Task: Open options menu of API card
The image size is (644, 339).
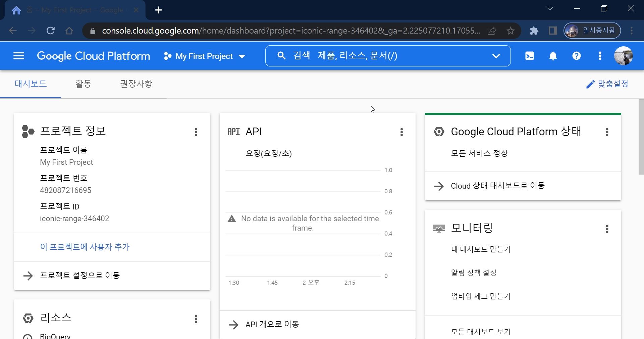Action: [401, 132]
